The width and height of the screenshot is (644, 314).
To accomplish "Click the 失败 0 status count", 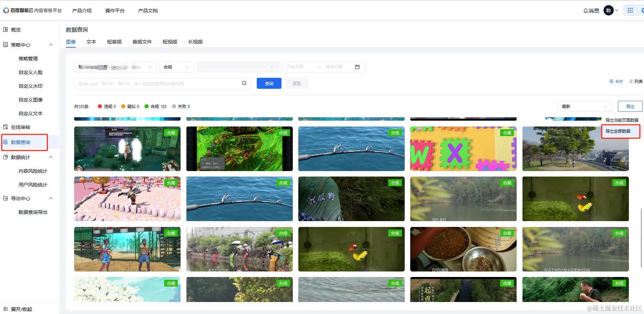I will point(181,106).
